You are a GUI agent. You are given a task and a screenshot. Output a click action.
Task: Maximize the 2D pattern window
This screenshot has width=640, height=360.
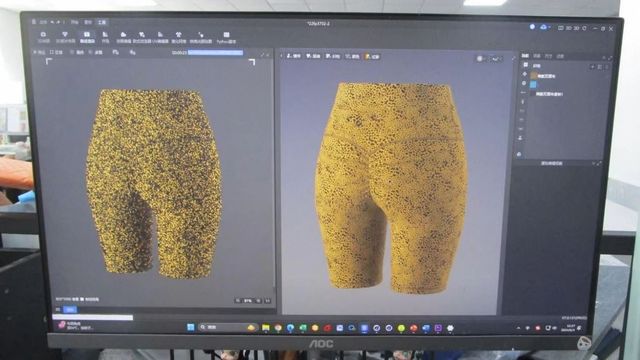tap(262, 54)
